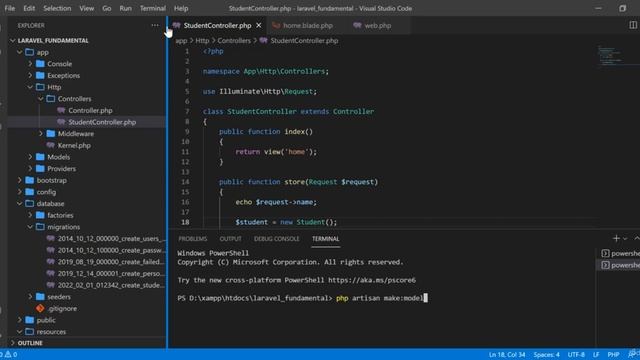Open 2014_10_12_000000_create_users migration file
The height and width of the screenshot is (360, 640).
[x=111, y=238]
